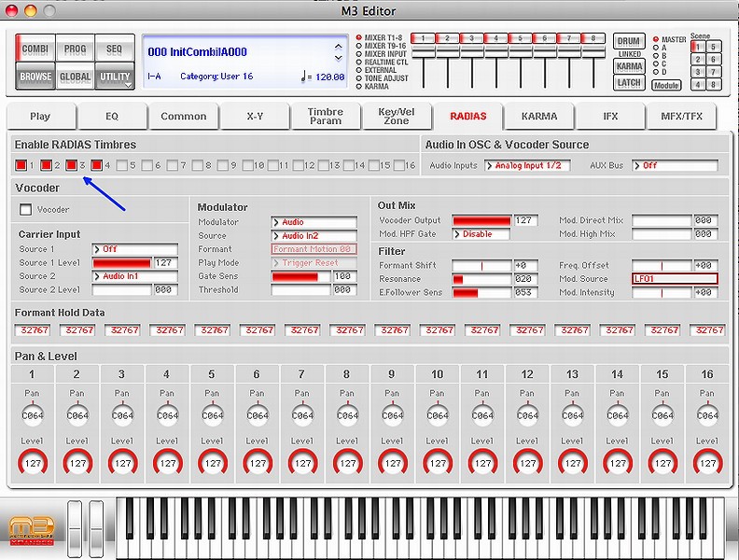Select TONE ADJUST radio option

pyautogui.click(x=358, y=78)
